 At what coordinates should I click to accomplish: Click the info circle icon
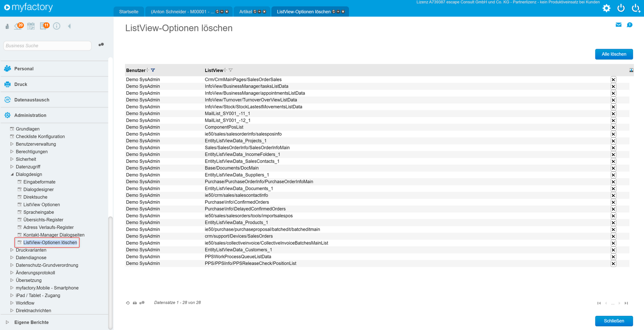click(57, 26)
